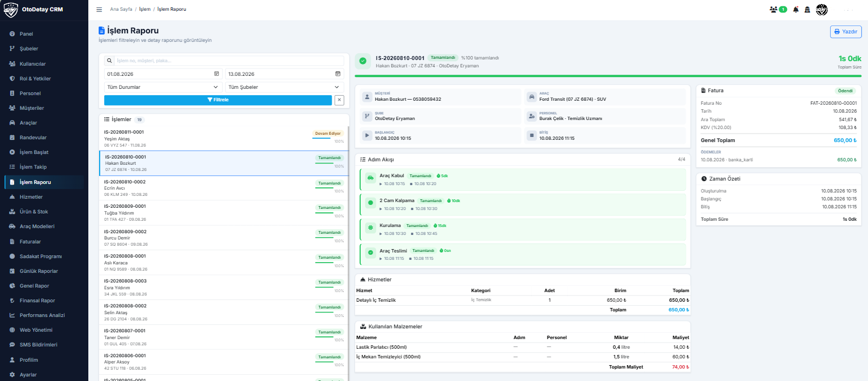Image resolution: width=868 pixels, height=381 pixels.
Task: Click the Performans Analizi chart icon
Action: (12, 315)
